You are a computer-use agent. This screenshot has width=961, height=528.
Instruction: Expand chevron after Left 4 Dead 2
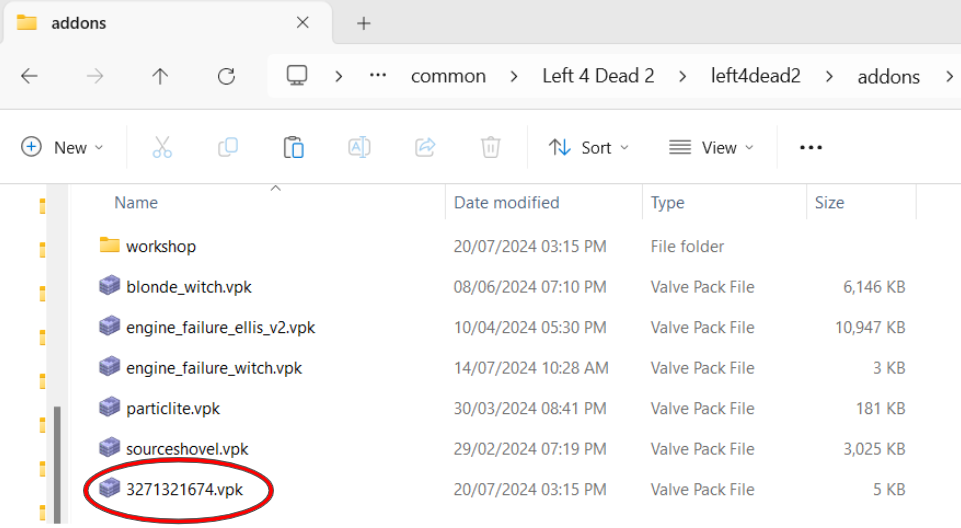[682, 77]
